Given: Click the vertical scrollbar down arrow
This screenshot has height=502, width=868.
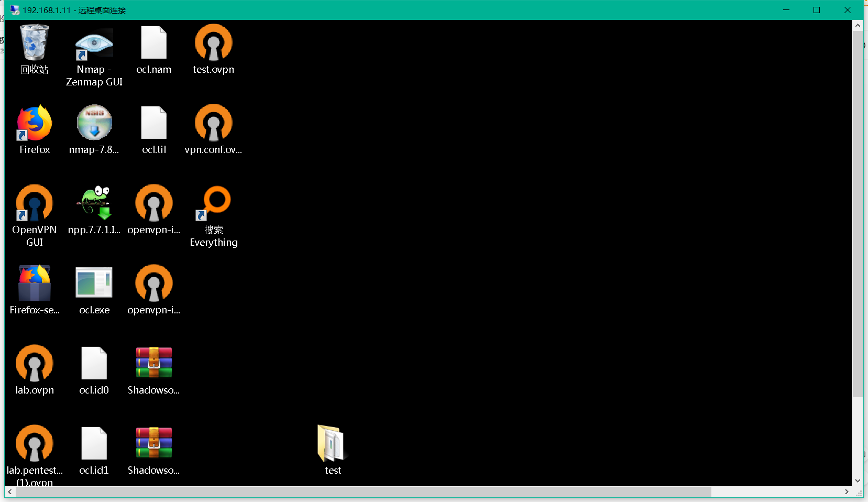Looking at the screenshot, I should (x=858, y=481).
